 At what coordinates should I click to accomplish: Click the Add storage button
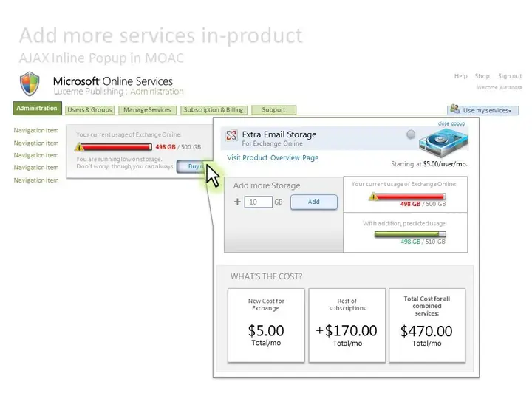pos(314,202)
